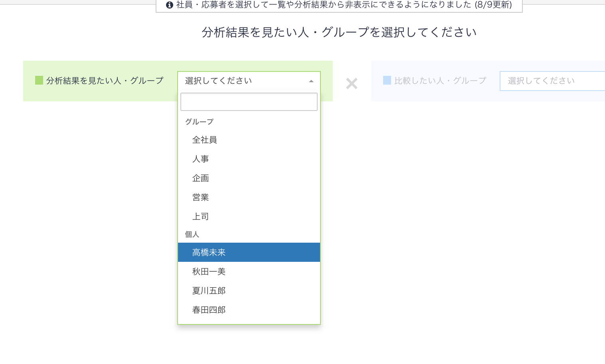Click the 比較したい人・グループ label

(x=440, y=81)
